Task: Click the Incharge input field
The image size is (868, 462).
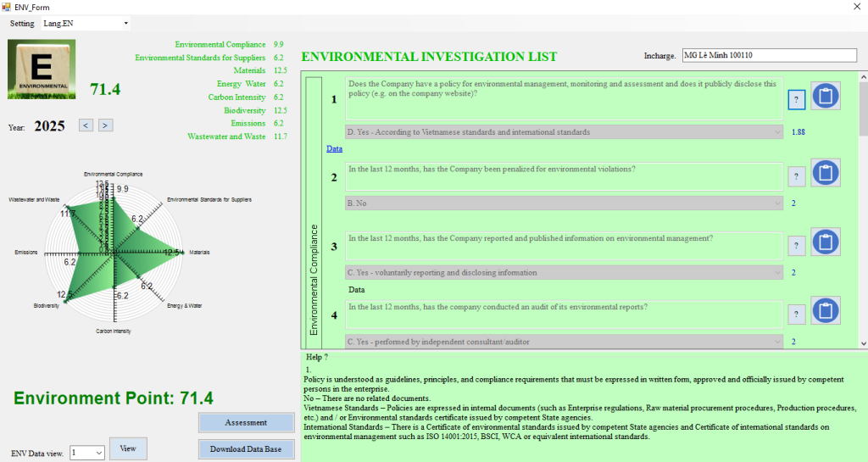Action: (770, 55)
